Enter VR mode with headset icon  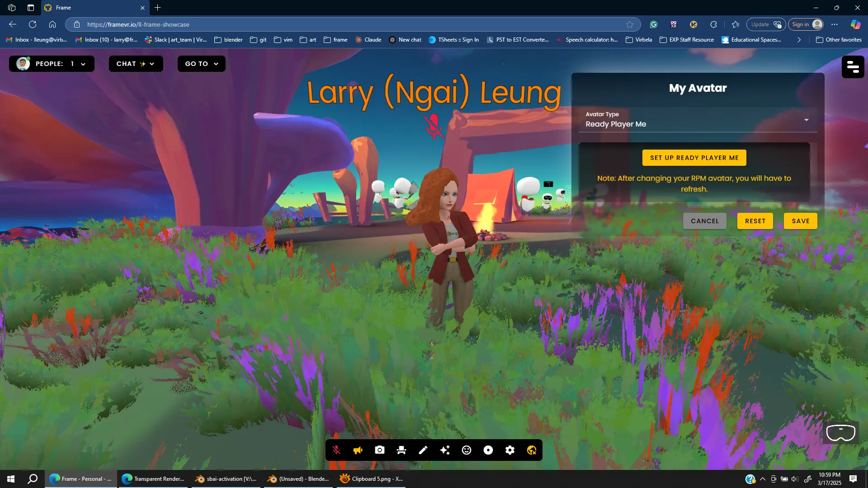tap(840, 433)
